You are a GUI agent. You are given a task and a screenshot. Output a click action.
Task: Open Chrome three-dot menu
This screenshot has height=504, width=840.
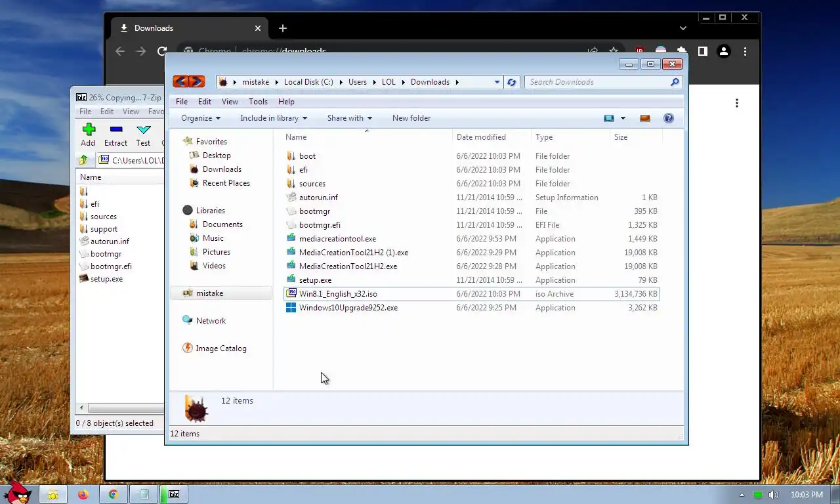point(745,51)
